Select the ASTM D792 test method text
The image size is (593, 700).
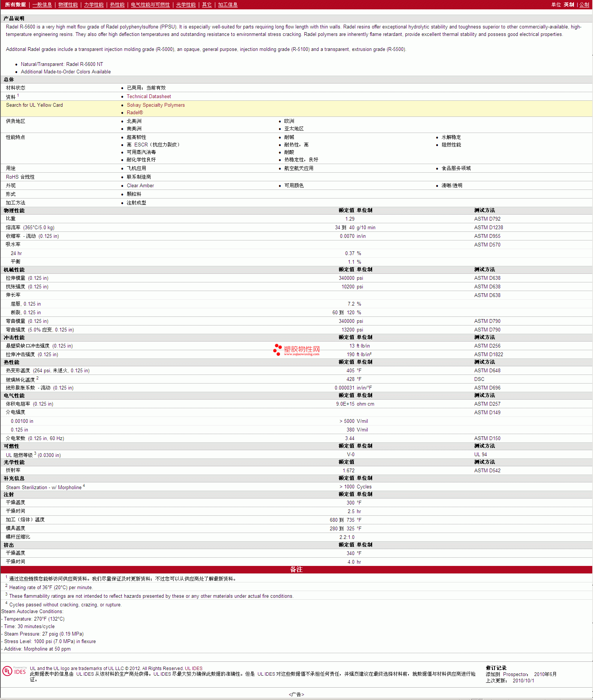click(x=487, y=219)
